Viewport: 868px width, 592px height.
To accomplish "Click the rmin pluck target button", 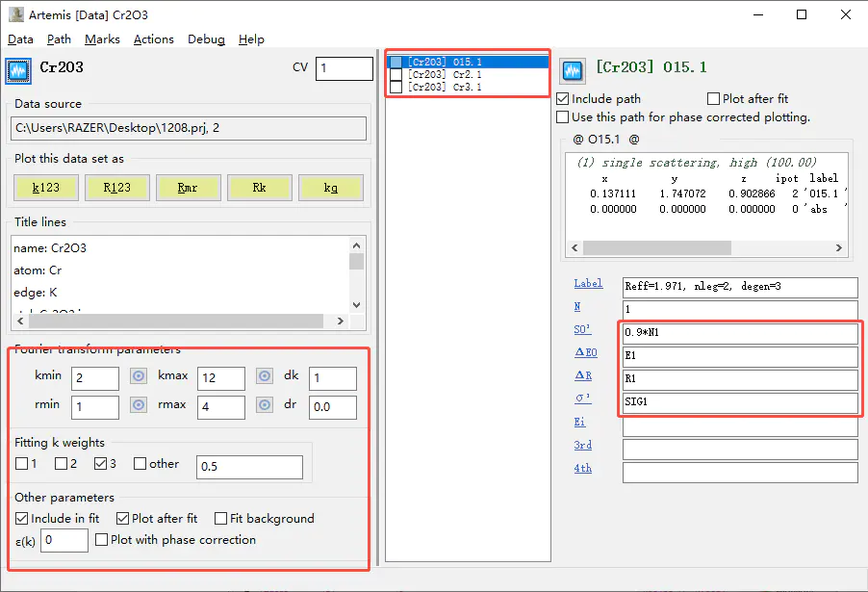I will (x=139, y=405).
